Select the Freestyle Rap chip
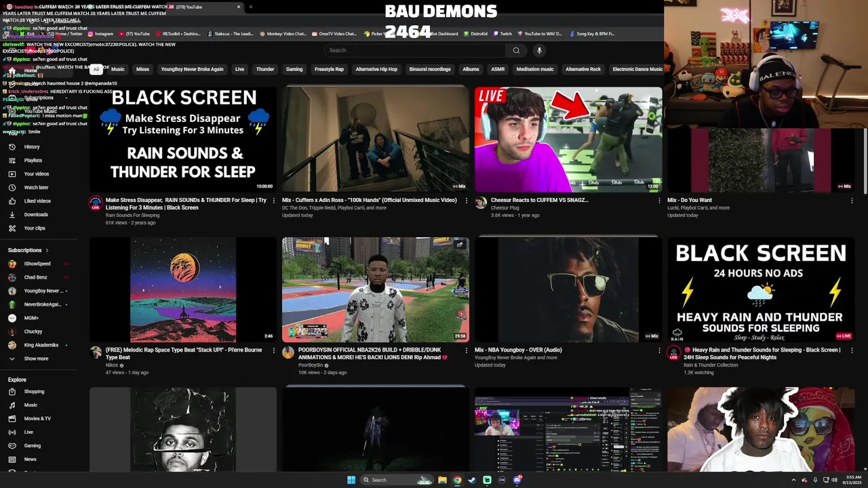The height and width of the screenshot is (488, 868). 329,69
